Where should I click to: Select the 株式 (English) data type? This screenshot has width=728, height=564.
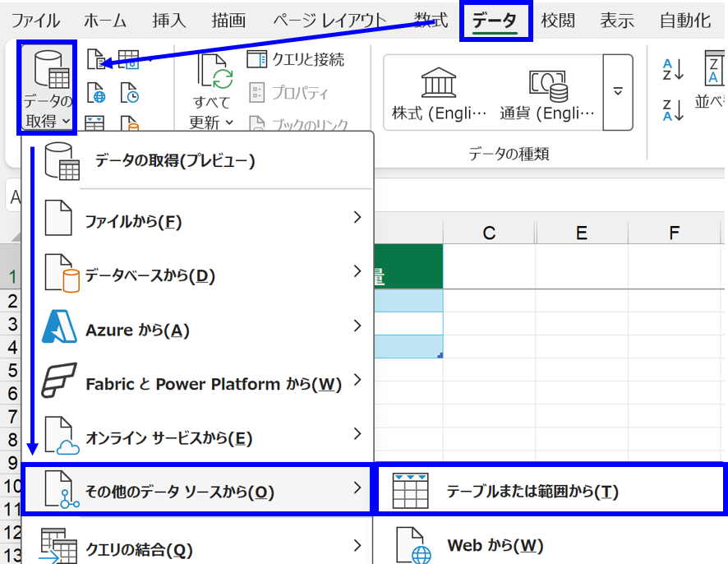[x=439, y=93]
